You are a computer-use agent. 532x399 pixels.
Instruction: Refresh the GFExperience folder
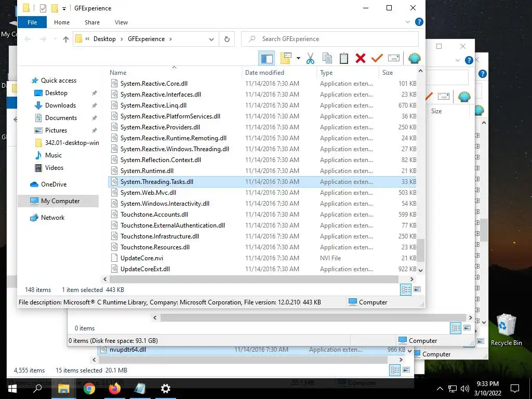click(227, 39)
